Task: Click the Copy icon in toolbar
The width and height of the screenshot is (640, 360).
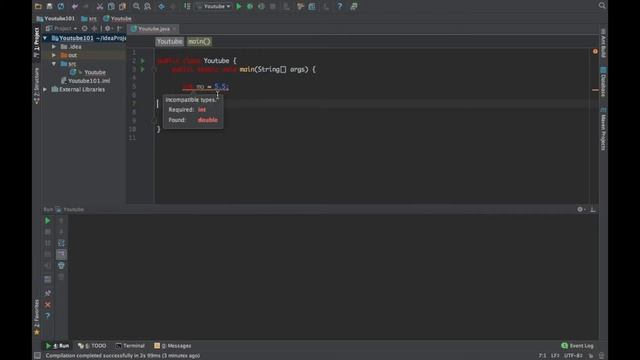Action: (x=111, y=6)
